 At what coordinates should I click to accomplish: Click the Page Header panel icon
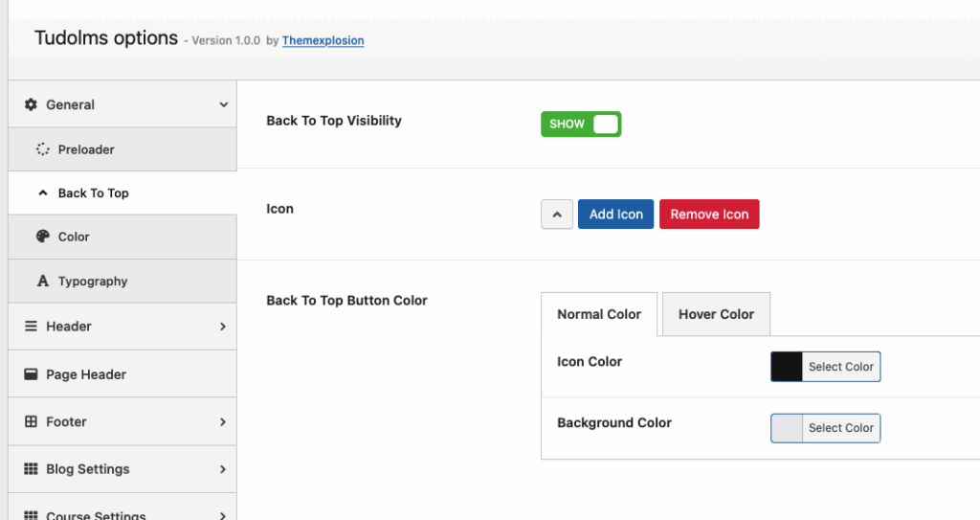[31, 374]
